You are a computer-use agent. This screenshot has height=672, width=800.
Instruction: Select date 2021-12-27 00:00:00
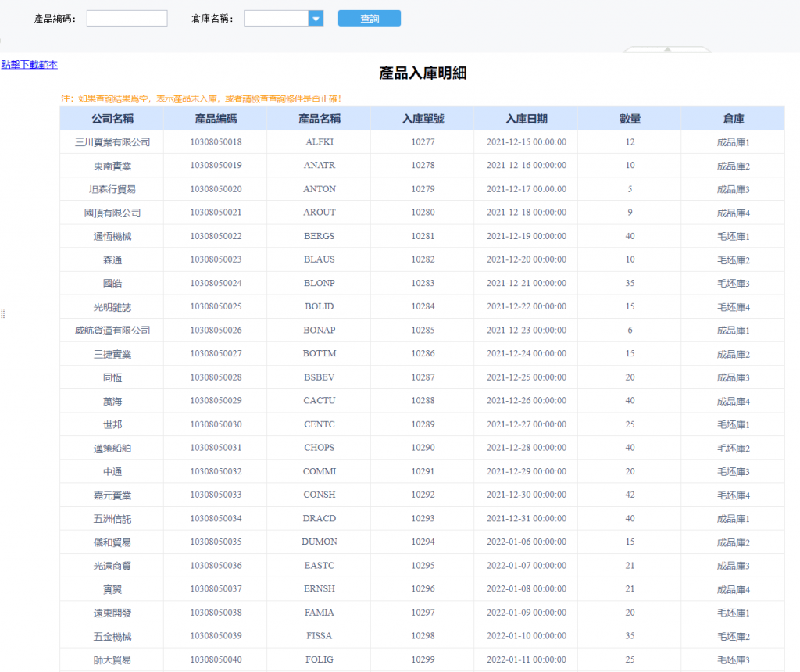(x=527, y=424)
